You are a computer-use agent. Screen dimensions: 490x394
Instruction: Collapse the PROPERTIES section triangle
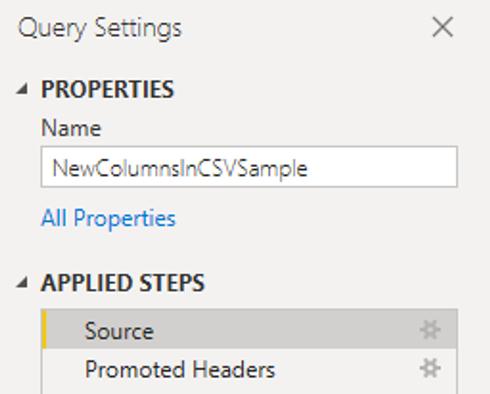23,89
